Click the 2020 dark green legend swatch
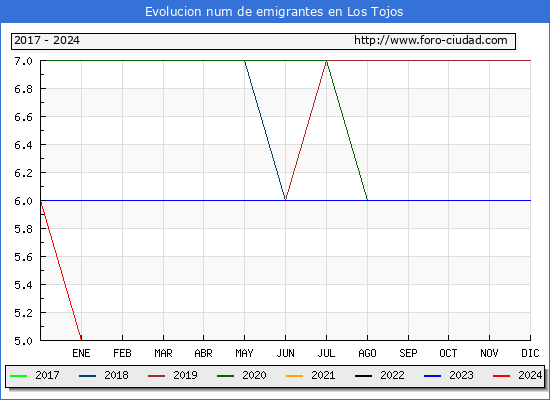 [x=226, y=376]
